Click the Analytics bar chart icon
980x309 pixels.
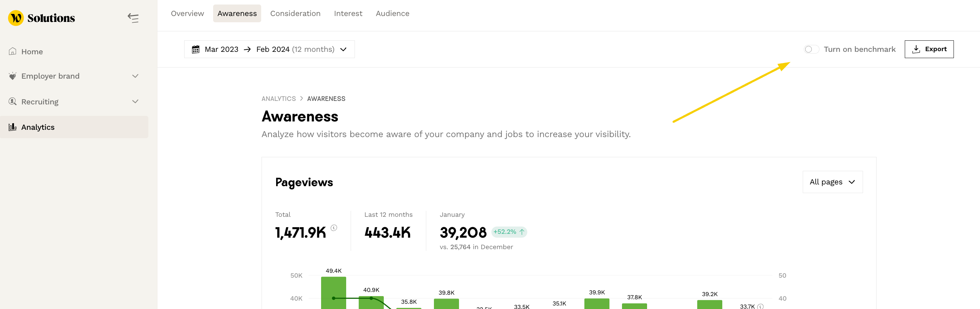coord(13,127)
